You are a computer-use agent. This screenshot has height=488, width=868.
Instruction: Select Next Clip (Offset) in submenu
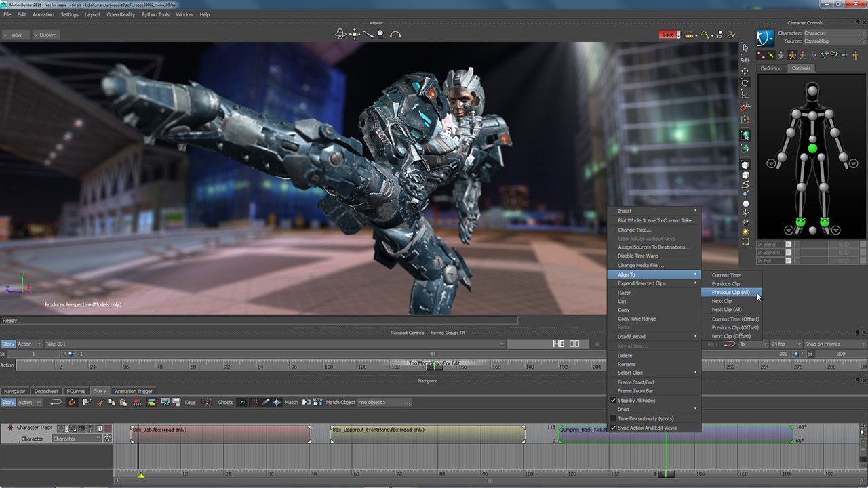(x=731, y=336)
